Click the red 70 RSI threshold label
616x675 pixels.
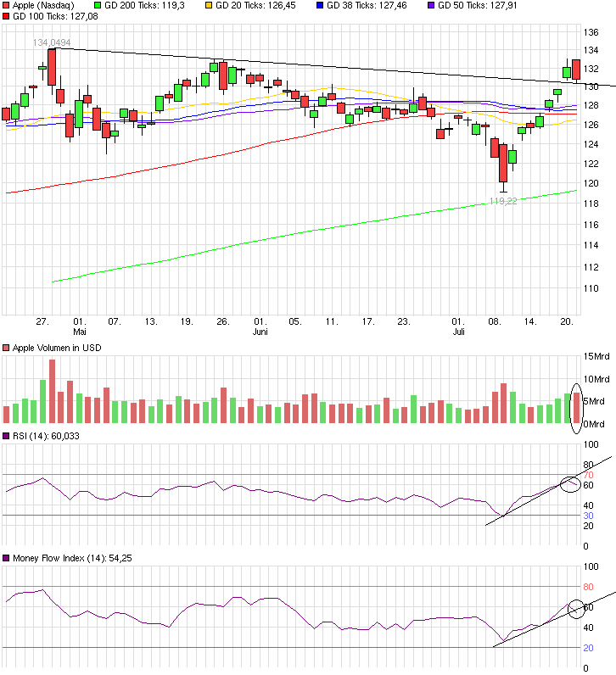click(x=589, y=475)
